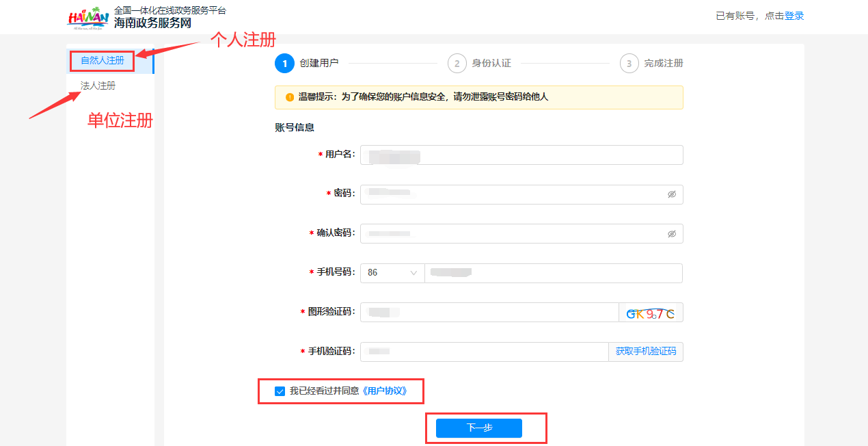The height and width of the screenshot is (446, 868).
Task: Click into the 确认密码 input field
Action: pos(521,234)
